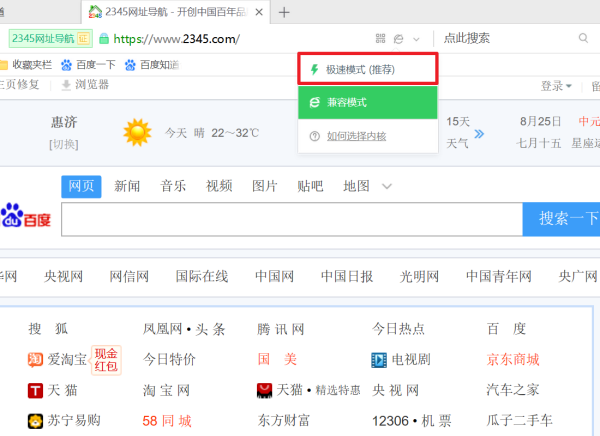This screenshot has height=436, width=600.
Task: Open 百度知道 bookmark
Action: point(152,65)
